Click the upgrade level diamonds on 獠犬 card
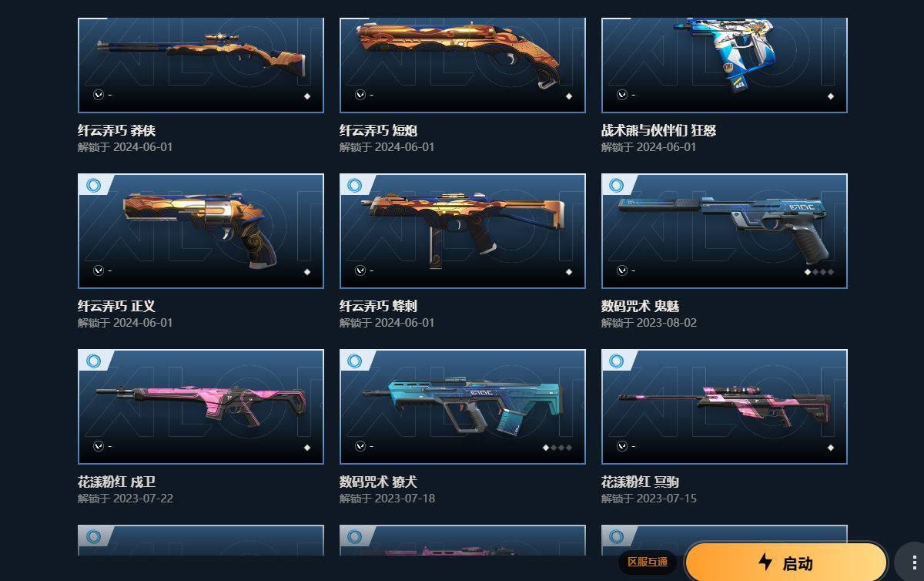924x581 pixels. click(x=557, y=448)
